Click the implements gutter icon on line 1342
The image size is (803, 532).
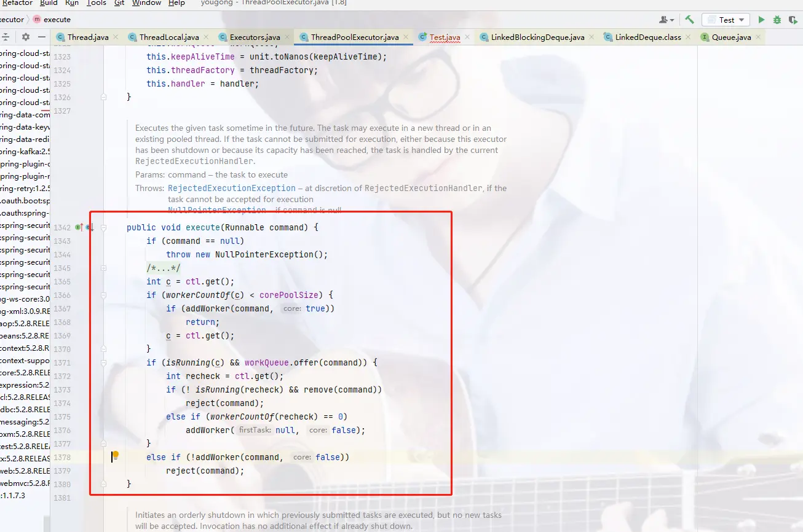79,227
